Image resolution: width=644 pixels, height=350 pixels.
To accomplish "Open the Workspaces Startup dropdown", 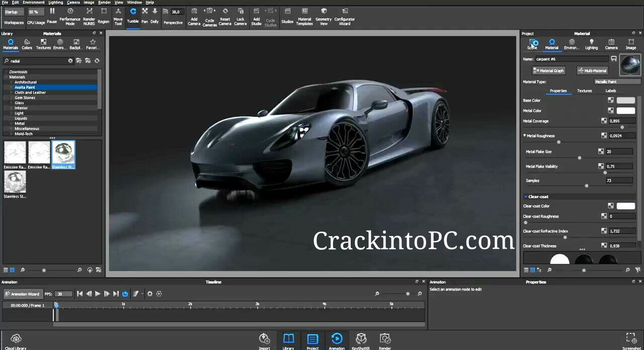I will [x=14, y=12].
